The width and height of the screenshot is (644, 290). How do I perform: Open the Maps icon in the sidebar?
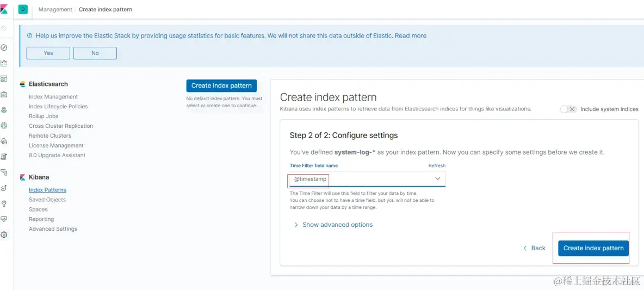pyautogui.click(x=4, y=110)
